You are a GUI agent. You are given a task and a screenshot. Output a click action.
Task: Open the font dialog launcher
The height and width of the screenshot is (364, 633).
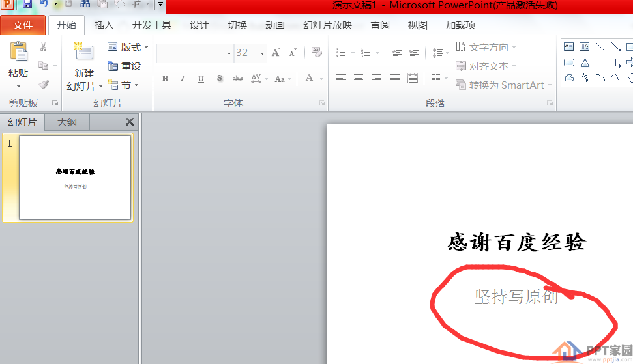tap(322, 103)
